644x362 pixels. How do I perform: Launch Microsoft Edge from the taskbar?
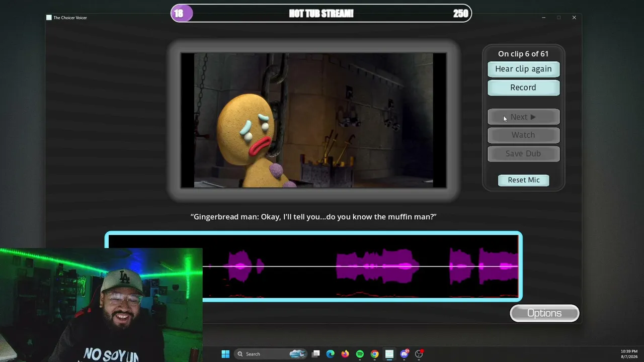(x=330, y=354)
